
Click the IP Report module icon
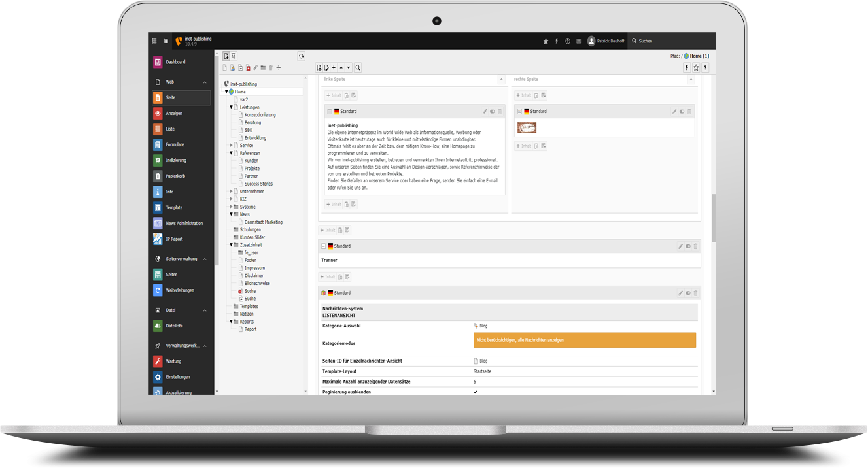[158, 239]
